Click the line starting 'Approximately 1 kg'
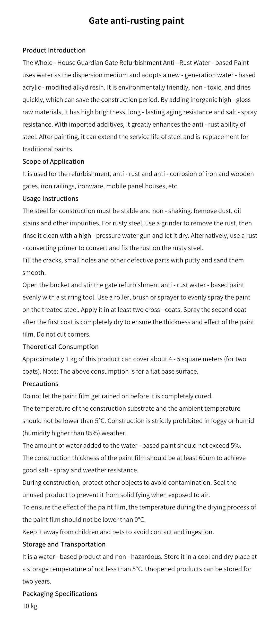The height and width of the screenshot is (644, 278). pyautogui.click(x=134, y=359)
